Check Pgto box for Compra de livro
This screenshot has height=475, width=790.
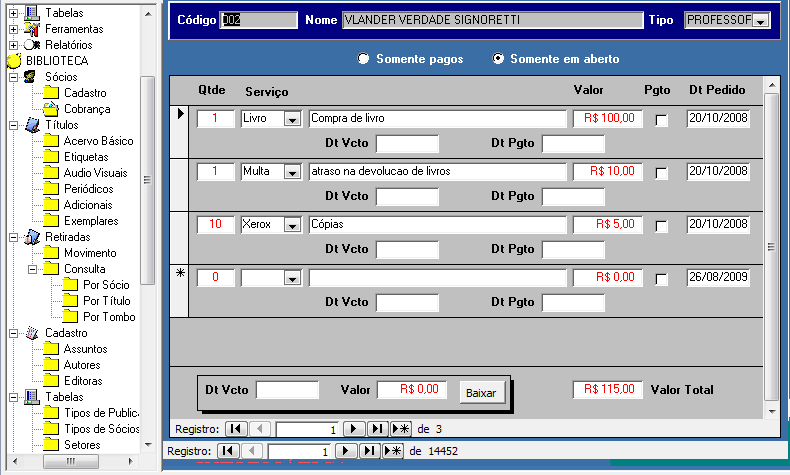pyautogui.click(x=662, y=120)
